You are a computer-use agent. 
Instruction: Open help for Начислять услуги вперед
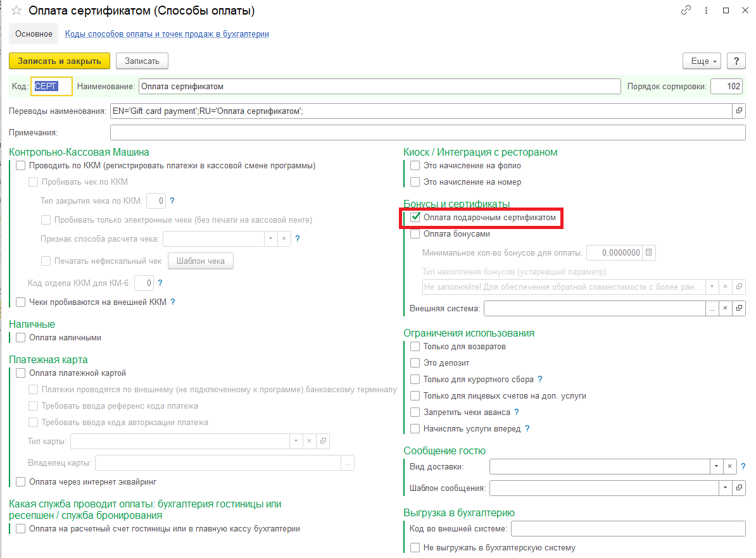(x=527, y=428)
